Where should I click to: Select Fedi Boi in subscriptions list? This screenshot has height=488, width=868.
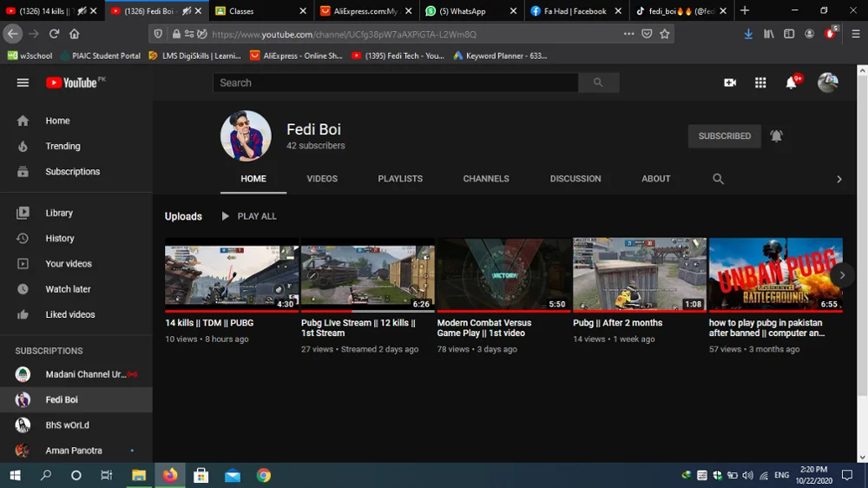click(76, 400)
